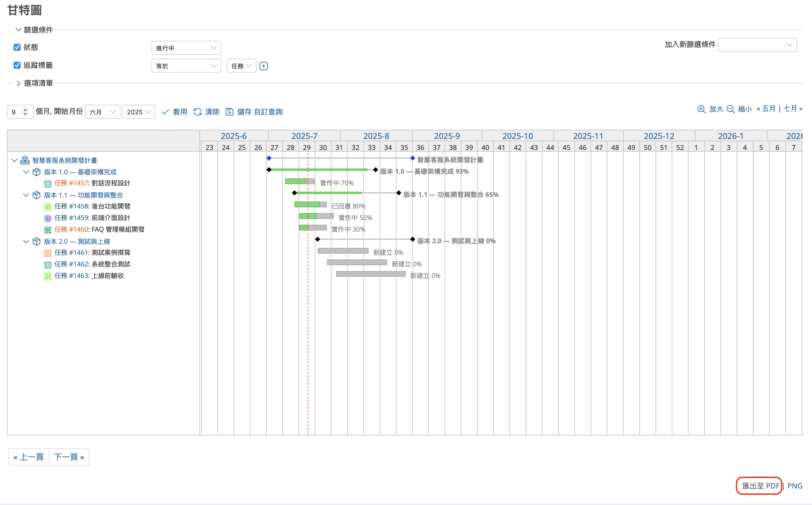Click the refresh icon of 清除
812x505 pixels.
(197, 112)
